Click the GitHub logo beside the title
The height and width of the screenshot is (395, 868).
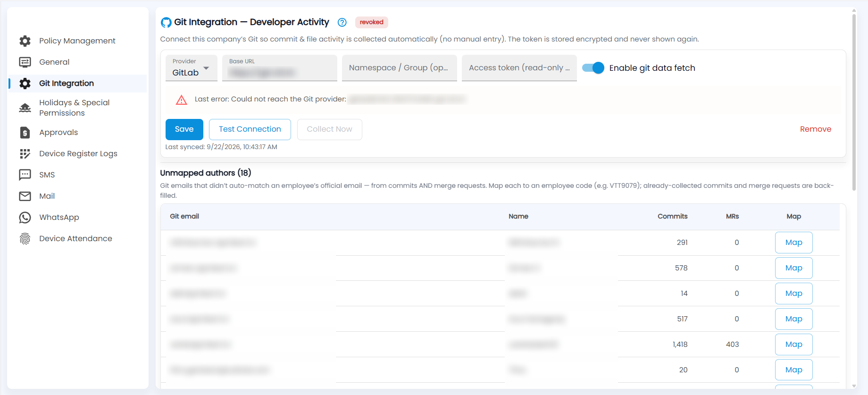pos(166,22)
